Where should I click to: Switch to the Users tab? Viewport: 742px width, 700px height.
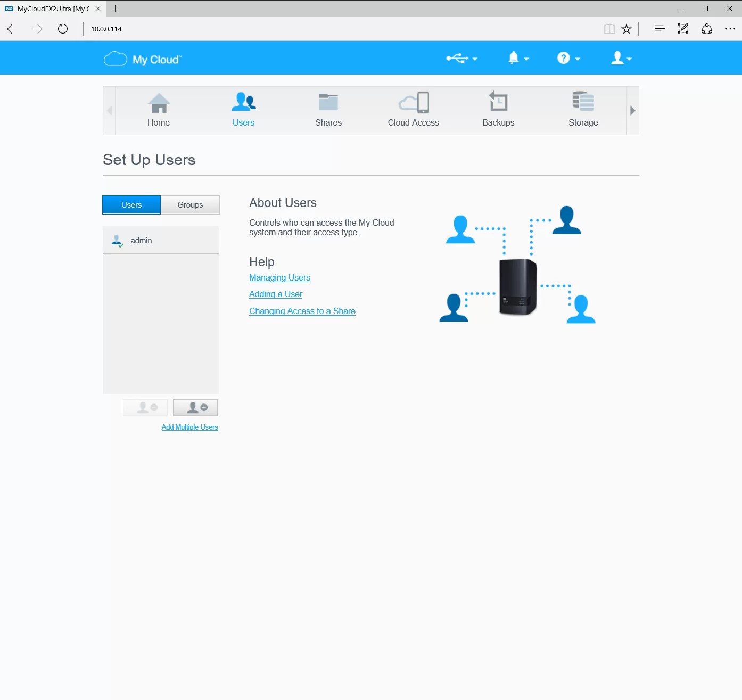[x=131, y=205]
